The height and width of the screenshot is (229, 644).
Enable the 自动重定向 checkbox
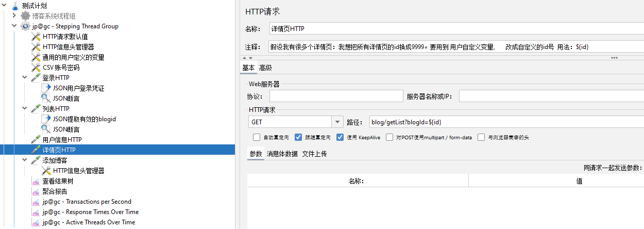coord(257,138)
